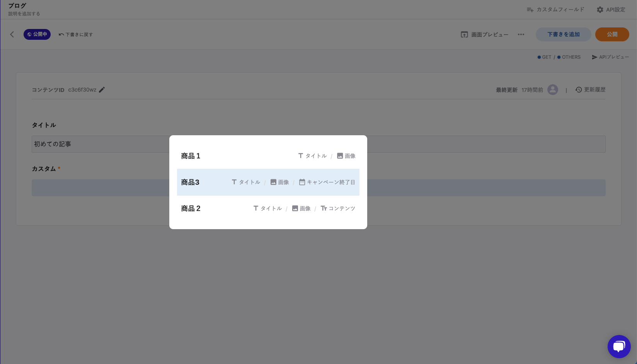Viewport: 637px width, 364px height.
Task: Click the orange 公開 button
Action: click(612, 34)
